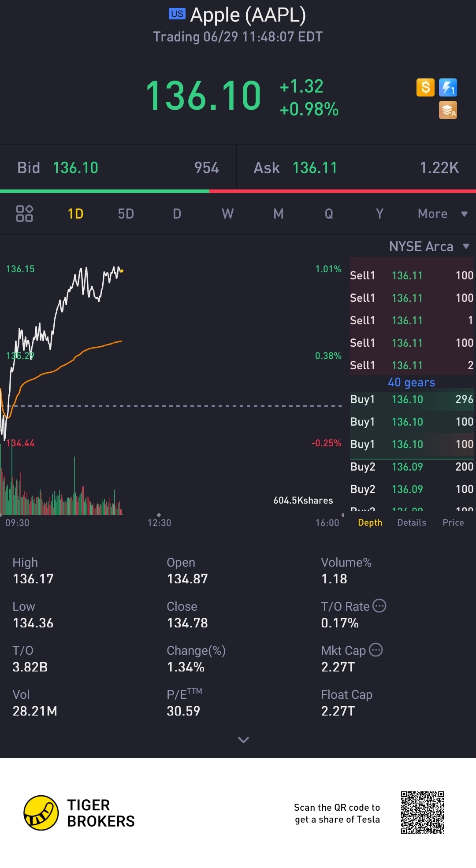
Task: Tap the orange dollar sign icon
Action: point(425,87)
